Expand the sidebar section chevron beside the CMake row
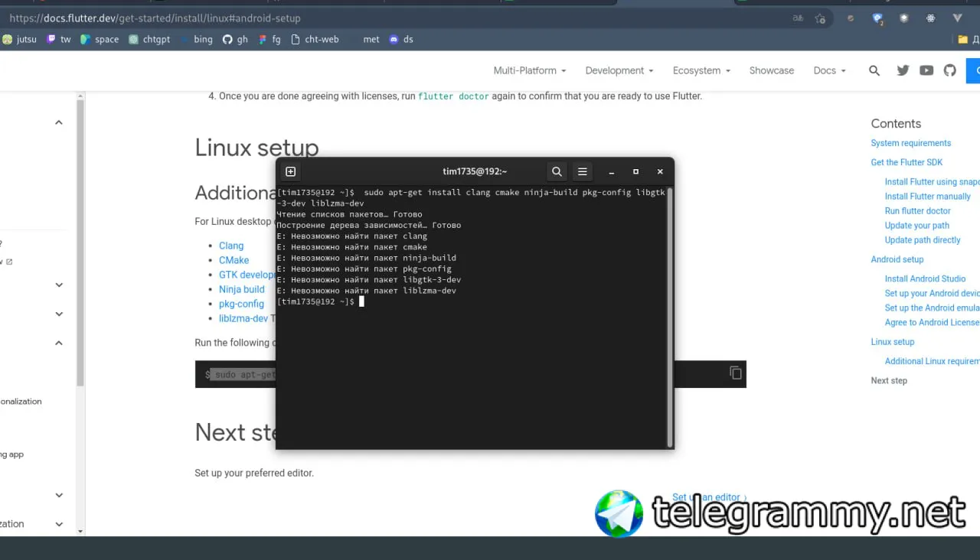Screen dimensions: 980x560 (59, 285)
